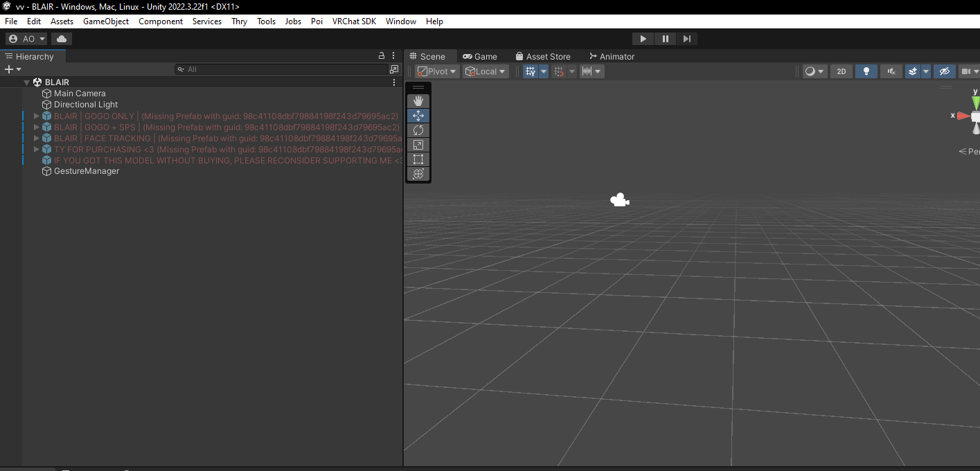Click the camera gizmo in the scene
The width and height of the screenshot is (980, 471).
click(x=619, y=200)
